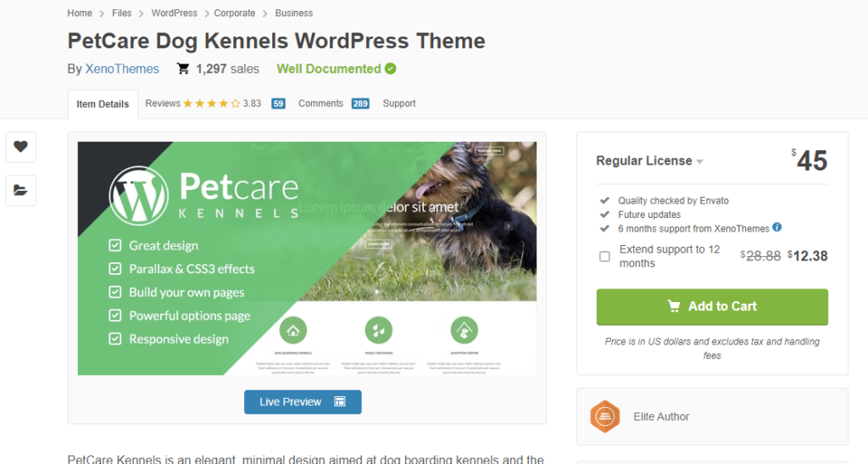Click the Add to Cart button
This screenshot has width=868, height=464.
click(x=712, y=307)
